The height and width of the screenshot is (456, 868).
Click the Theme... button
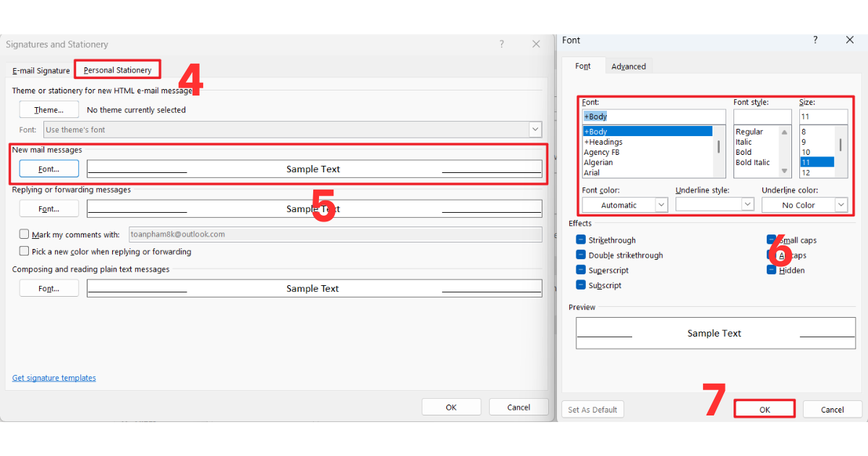[48, 110]
